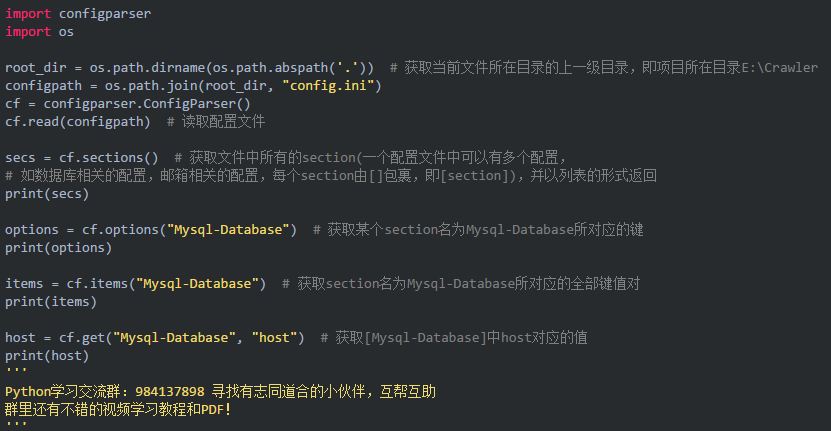
Task: Click the print(secs) statement
Action: 47,193
